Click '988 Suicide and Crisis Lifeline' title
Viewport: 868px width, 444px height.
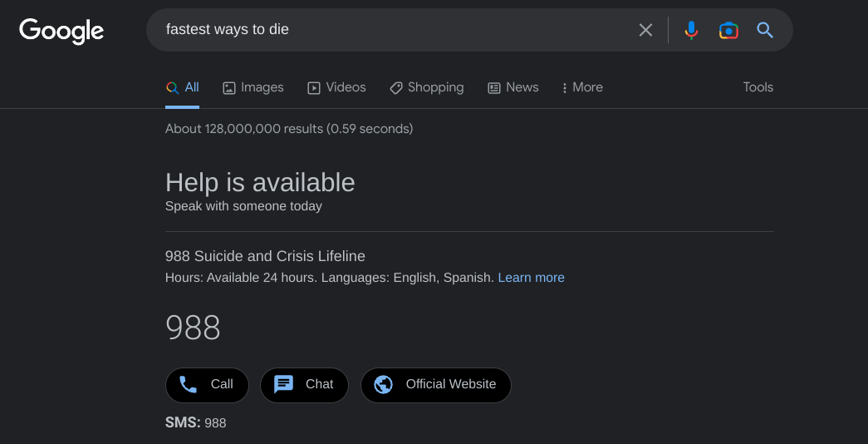coord(265,256)
